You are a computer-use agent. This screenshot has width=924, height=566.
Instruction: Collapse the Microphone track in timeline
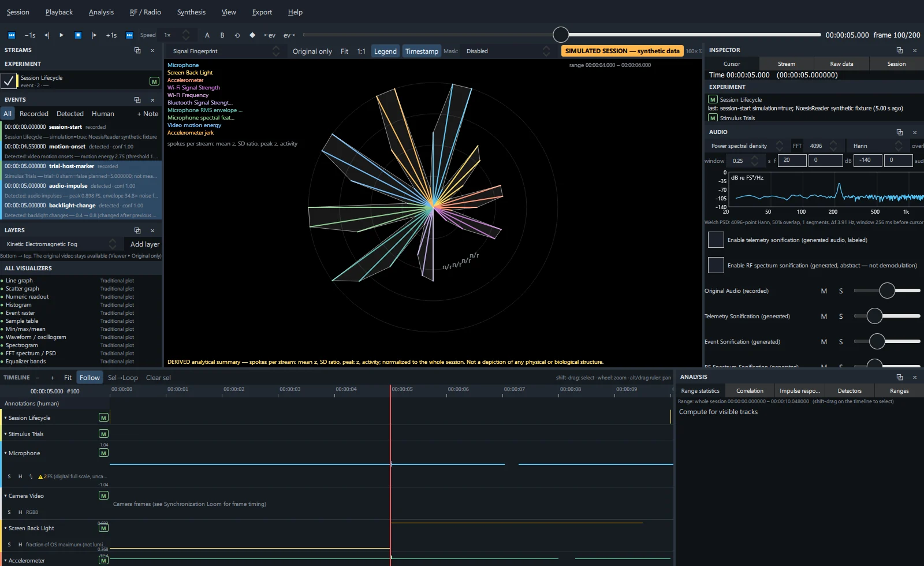click(6, 453)
